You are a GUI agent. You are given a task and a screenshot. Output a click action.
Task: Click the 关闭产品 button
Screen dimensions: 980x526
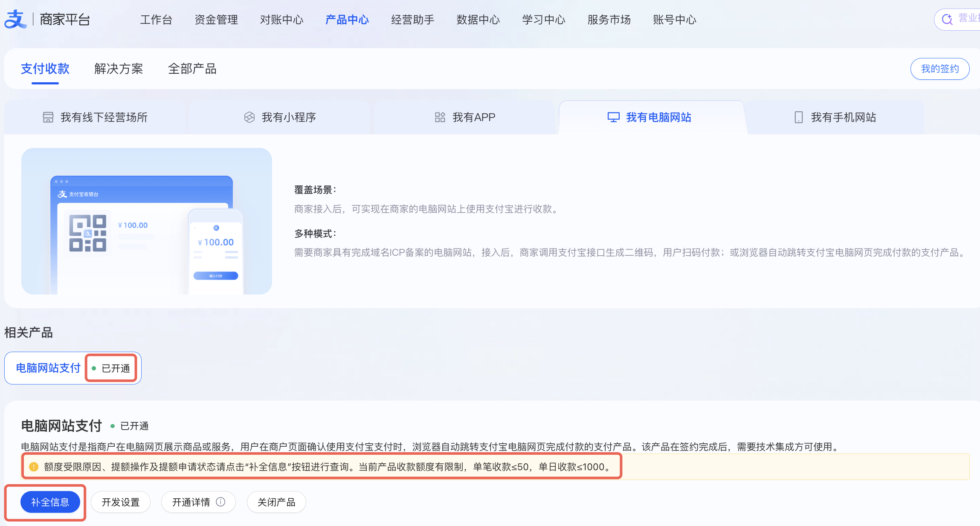tap(276, 502)
